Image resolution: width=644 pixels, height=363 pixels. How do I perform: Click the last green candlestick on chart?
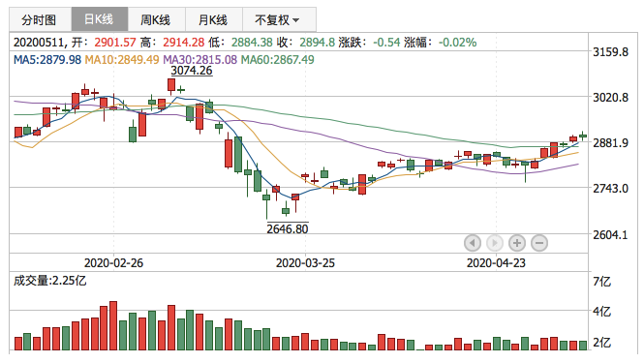(x=583, y=136)
